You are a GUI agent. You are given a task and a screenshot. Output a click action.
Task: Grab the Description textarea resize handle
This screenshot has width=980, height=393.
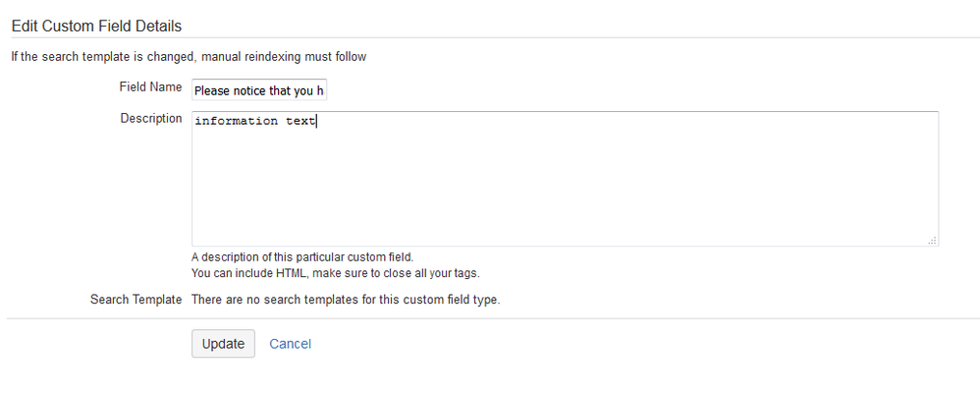coord(932,240)
